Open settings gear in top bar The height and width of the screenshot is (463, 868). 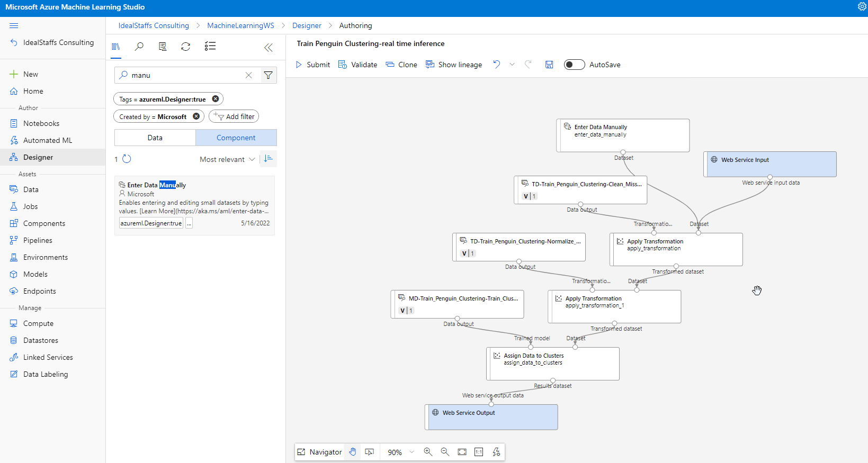point(862,7)
